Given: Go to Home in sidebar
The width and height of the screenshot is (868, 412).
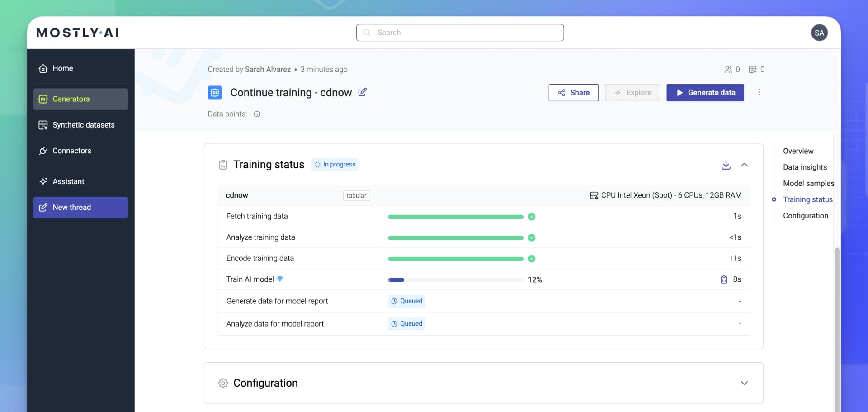Looking at the screenshot, I should (80, 68).
